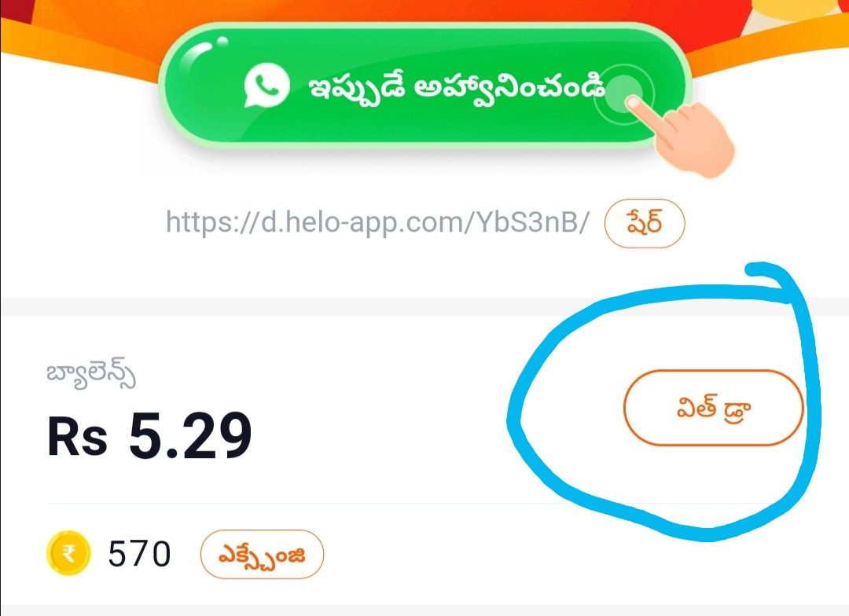The image size is (849, 616).
Task: Click the Telugu invite text on green button
Action: (x=457, y=88)
